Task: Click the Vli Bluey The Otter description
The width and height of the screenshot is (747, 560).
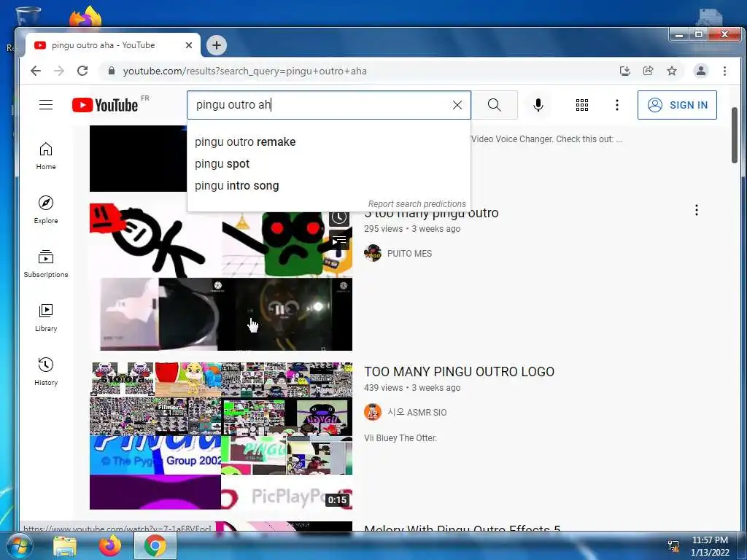Action: tap(400, 438)
